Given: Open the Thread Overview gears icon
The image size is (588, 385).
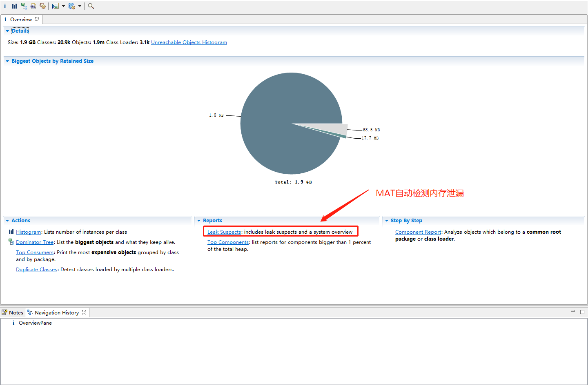Looking at the screenshot, I should [42, 6].
